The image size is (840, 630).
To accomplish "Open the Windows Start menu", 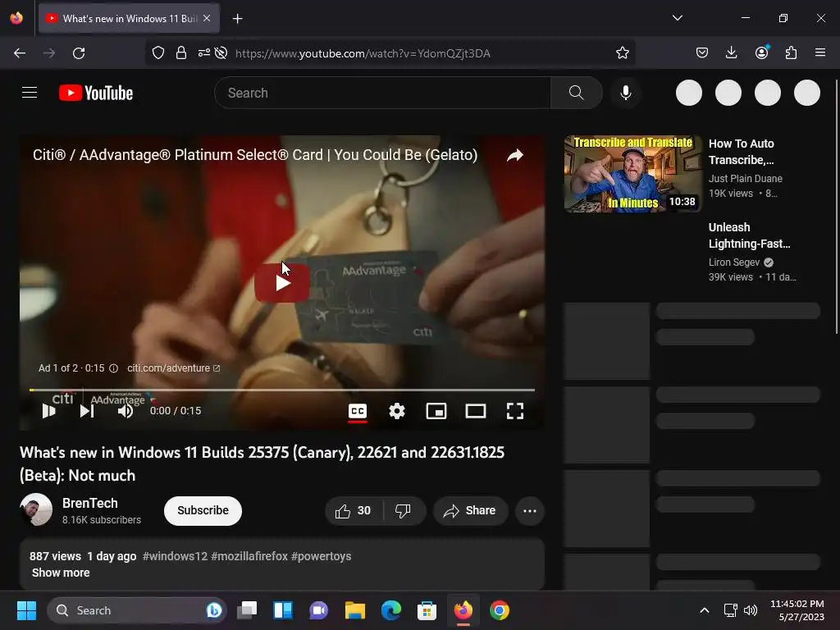I will 26,610.
